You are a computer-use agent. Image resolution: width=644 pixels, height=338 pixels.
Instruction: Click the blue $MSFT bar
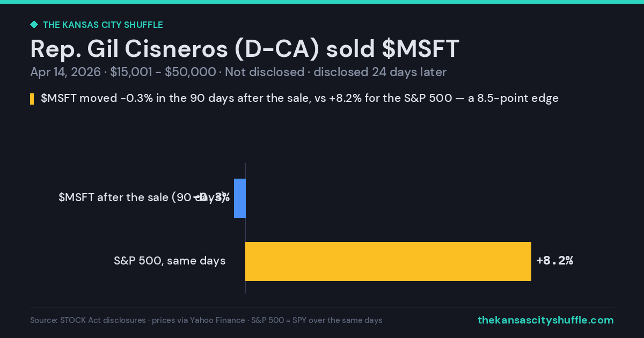point(240,198)
